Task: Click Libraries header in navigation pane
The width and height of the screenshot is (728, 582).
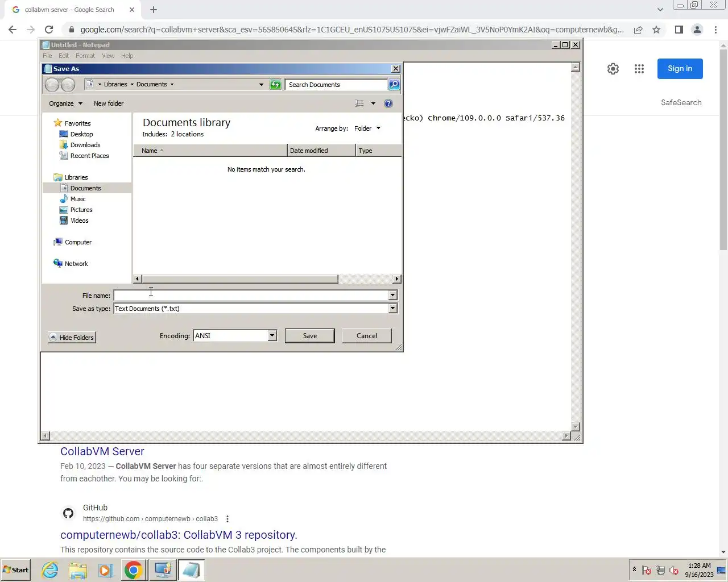Action: (76, 177)
